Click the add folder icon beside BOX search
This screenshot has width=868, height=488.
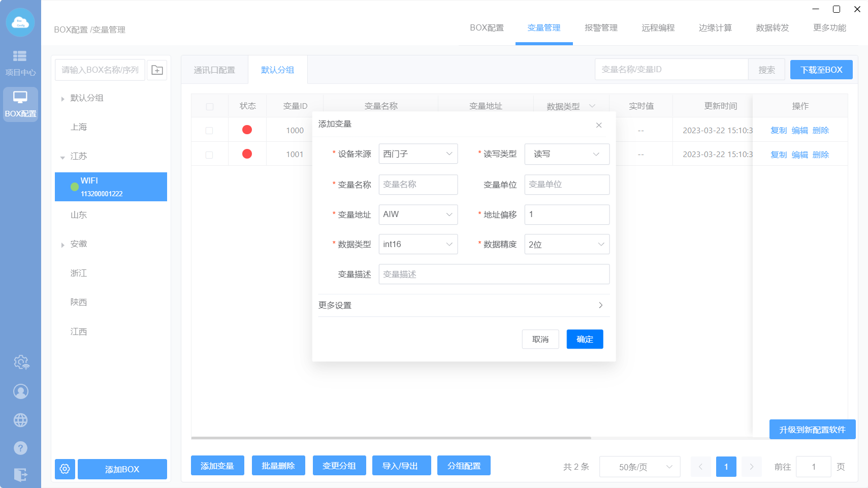pos(157,70)
